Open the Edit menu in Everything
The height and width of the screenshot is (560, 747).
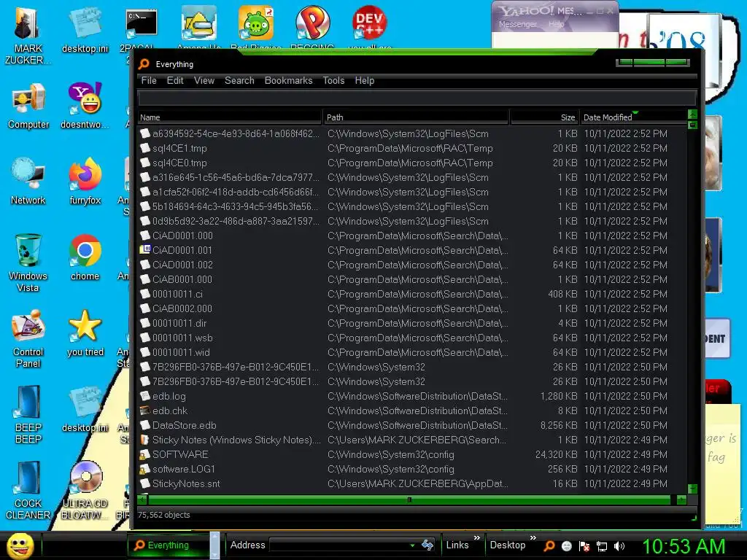point(175,80)
